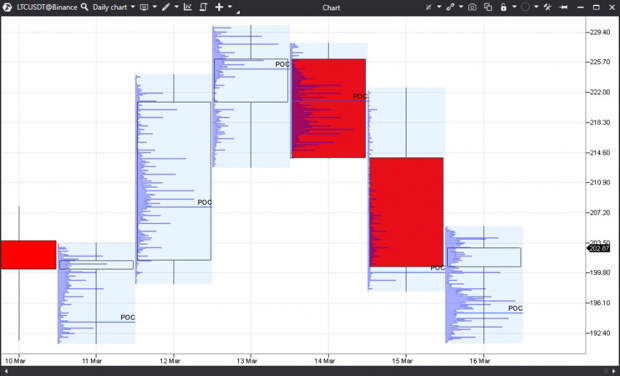Open the indicators chart icon
Viewport: 620px width, 376px height.
[188, 7]
